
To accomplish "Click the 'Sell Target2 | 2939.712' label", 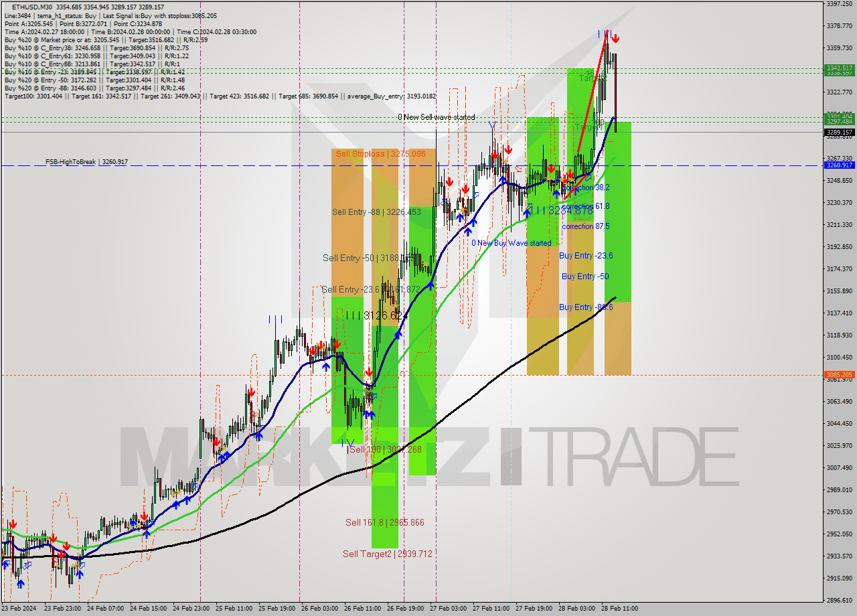I will 387,554.
